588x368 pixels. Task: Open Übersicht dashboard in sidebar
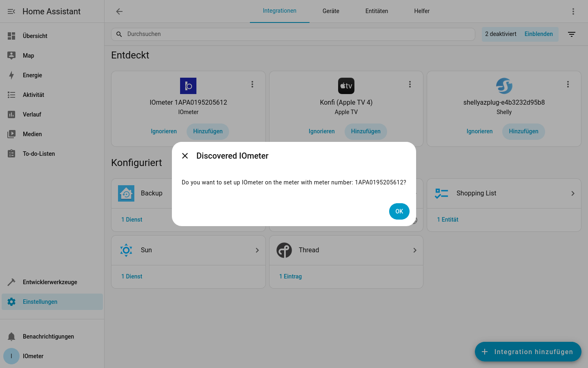52,36
